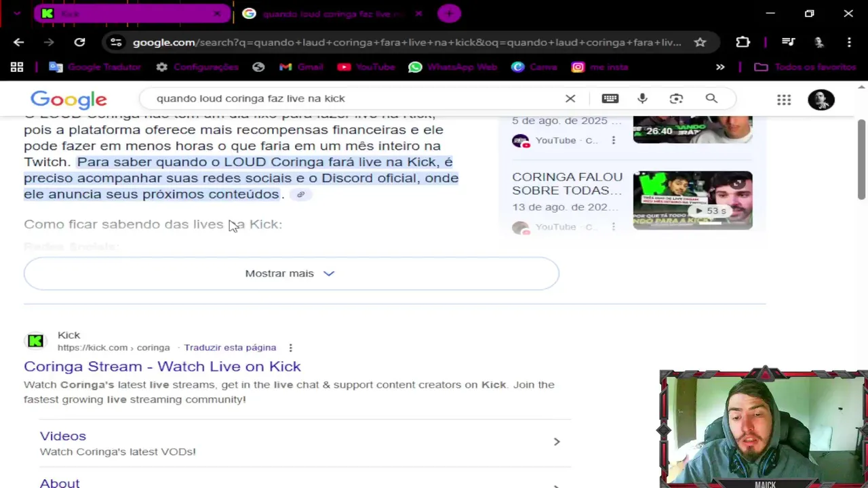
Task: Open the About sitelink
Action: tap(60, 483)
